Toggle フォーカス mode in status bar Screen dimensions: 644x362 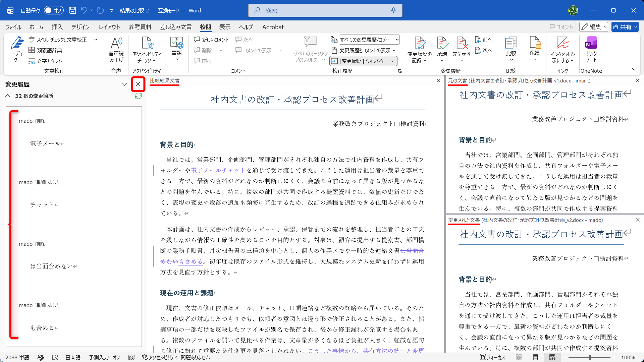pos(492,357)
